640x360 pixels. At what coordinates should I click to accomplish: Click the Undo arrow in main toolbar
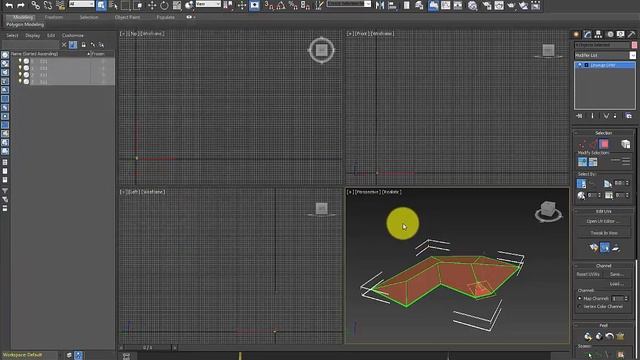(9, 5)
